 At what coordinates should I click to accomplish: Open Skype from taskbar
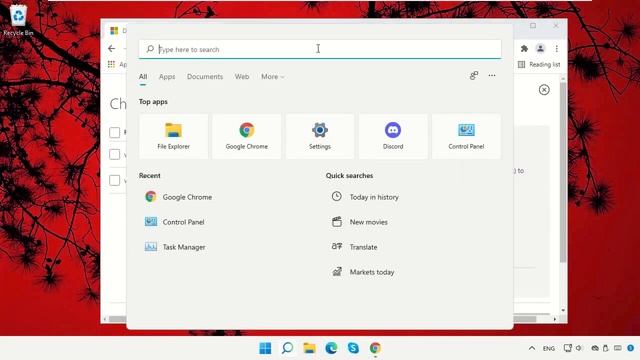[353, 348]
